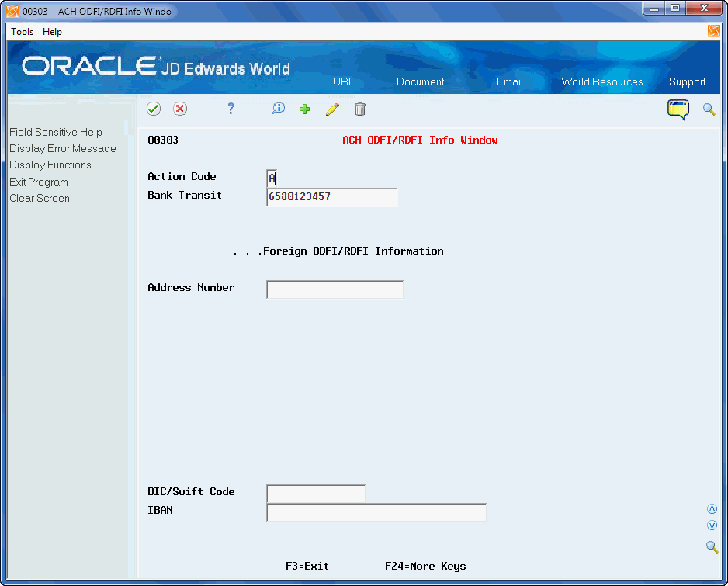The image size is (728, 586).
Task: Open World Resources link
Action: tap(602, 81)
